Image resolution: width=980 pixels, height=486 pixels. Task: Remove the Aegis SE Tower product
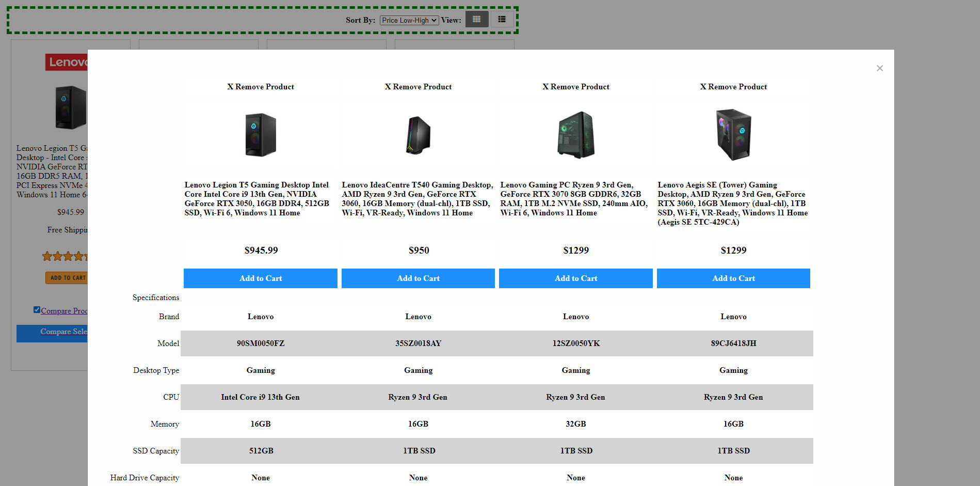[733, 87]
